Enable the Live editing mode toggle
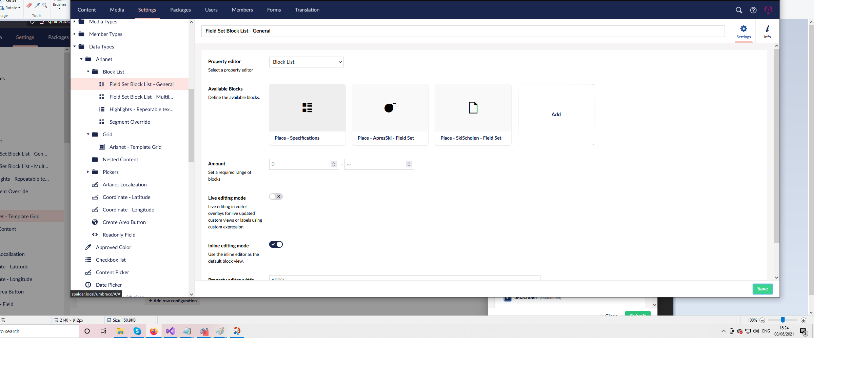The height and width of the screenshot is (366, 868). [x=276, y=197]
